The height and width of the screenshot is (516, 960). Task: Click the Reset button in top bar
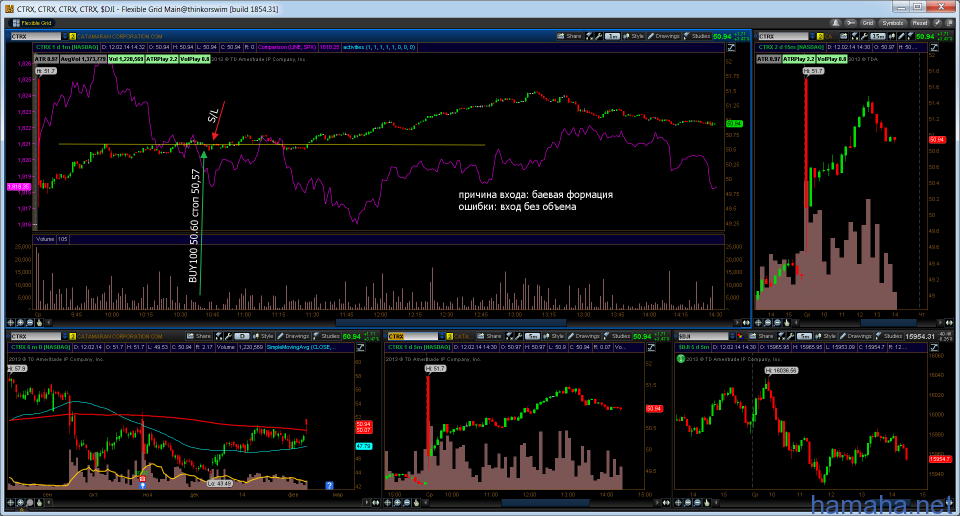click(x=920, y=23)
